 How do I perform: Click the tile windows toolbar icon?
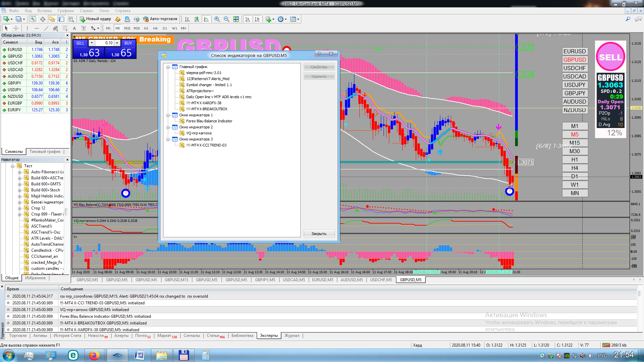(236, 19)
